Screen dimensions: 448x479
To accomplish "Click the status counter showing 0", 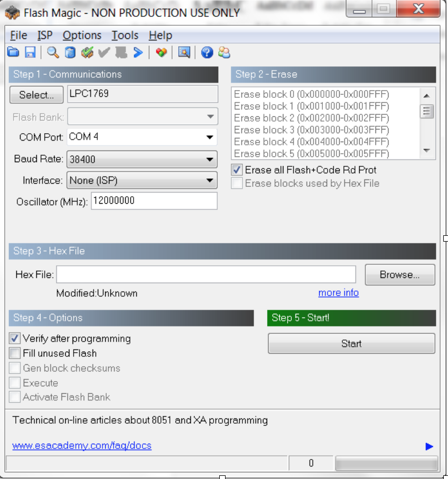I will pos(311,463).
